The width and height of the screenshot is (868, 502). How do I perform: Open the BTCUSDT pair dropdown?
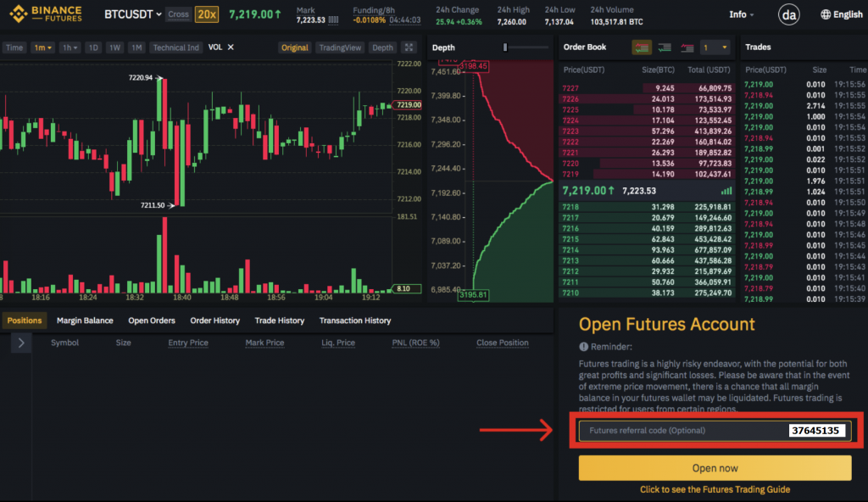click(133, 14)
